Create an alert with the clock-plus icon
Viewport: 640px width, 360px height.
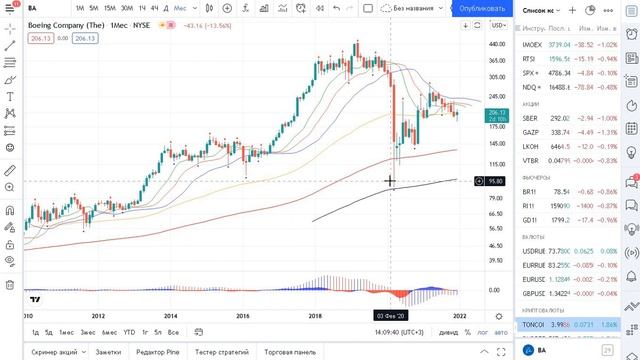coord(301,8)
